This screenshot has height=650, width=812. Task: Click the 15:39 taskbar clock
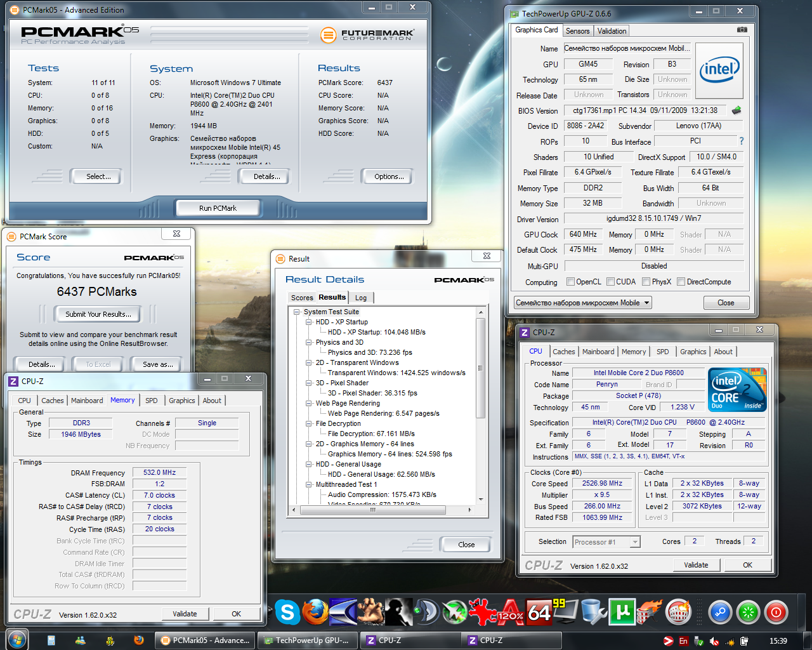point(778,641)
